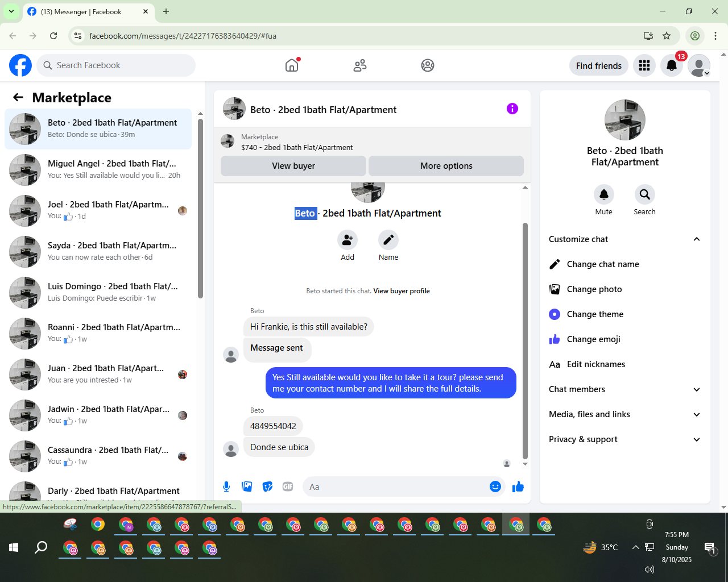Expand Media, files and links section
728x582 pixels.
625,414
